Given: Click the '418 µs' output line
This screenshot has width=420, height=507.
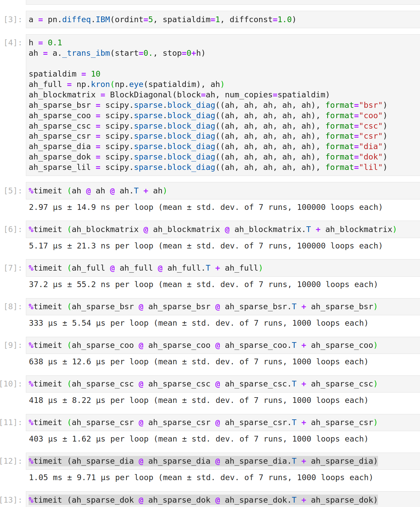Looking at the screenshot, I should click(x=199, y=400).
